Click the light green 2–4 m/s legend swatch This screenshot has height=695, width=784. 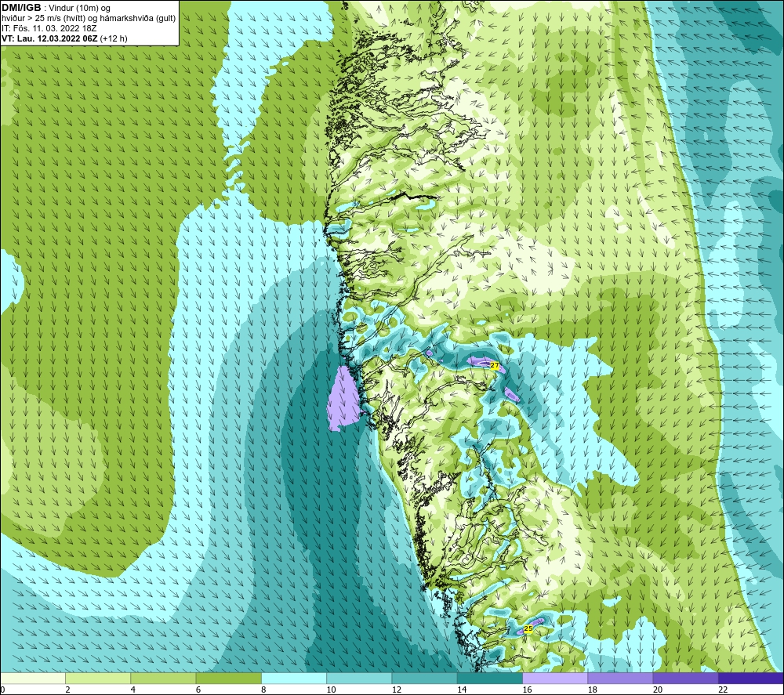pos(98,679)
